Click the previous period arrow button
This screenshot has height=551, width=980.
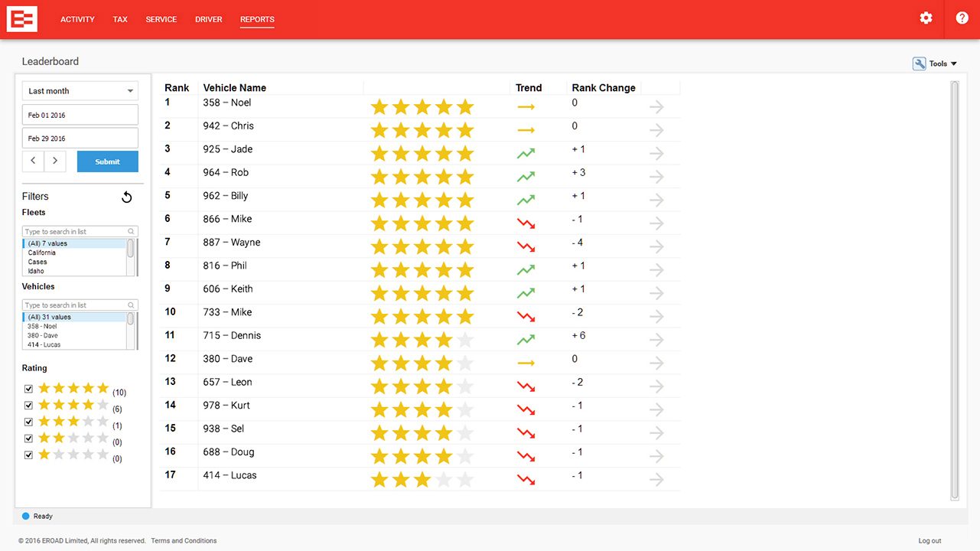[x=33, y=161]
